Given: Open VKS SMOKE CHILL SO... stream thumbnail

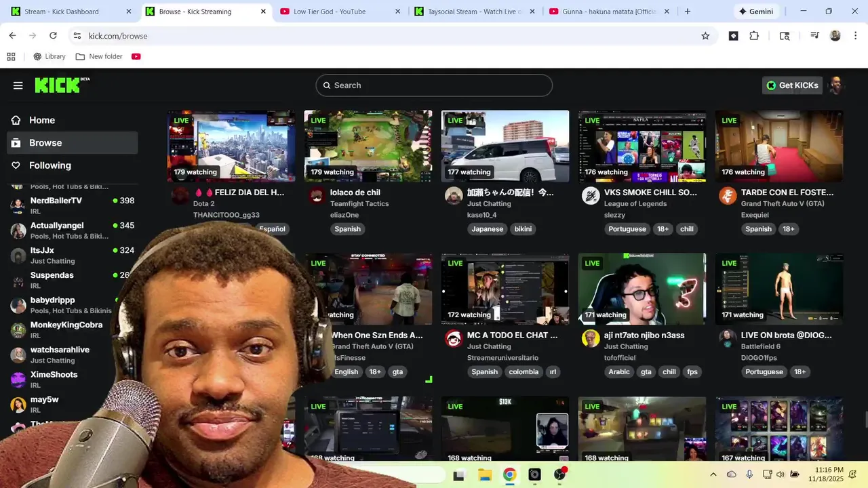Looking at the screenshot, I should coord(642,146).
